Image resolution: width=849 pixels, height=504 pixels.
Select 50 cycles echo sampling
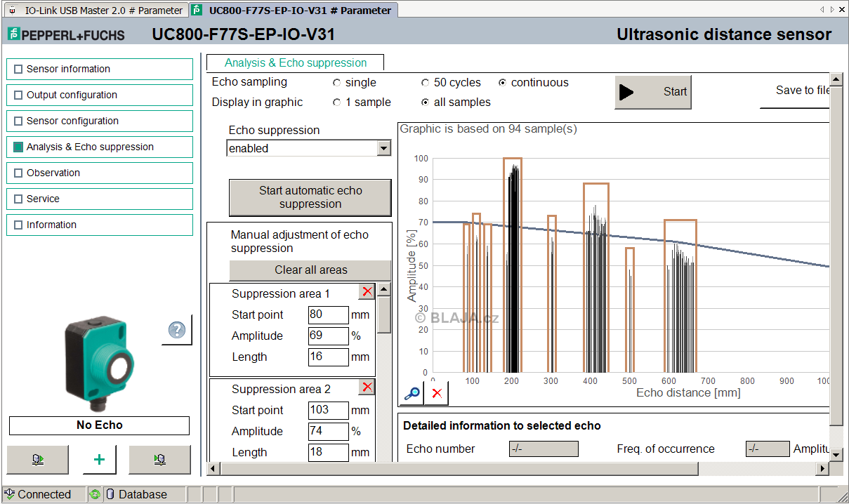coord(426,83)
